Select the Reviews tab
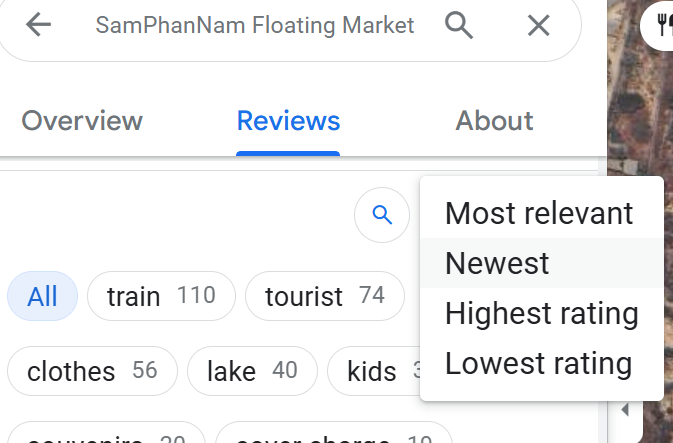 [288, 121]
